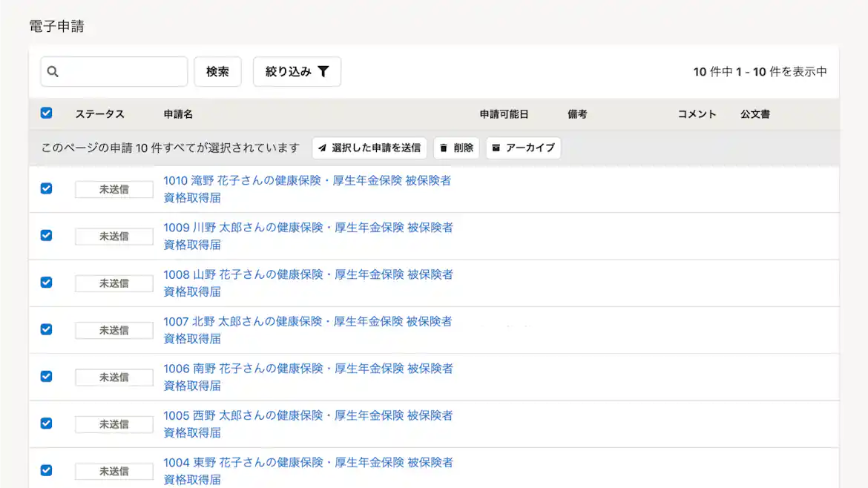Screen dimensions: 868x488
Task: Send applications with 選択した申請を送信
Action: click(369, 148)
